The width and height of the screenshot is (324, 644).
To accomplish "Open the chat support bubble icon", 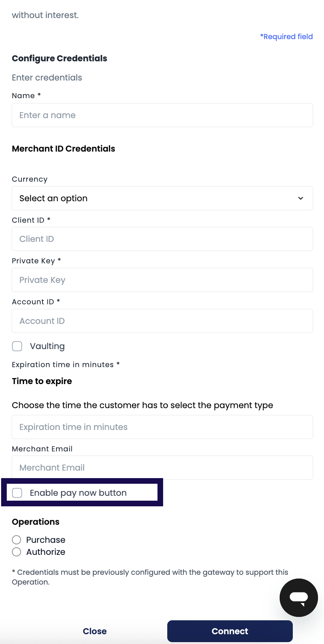I will 299,597.
